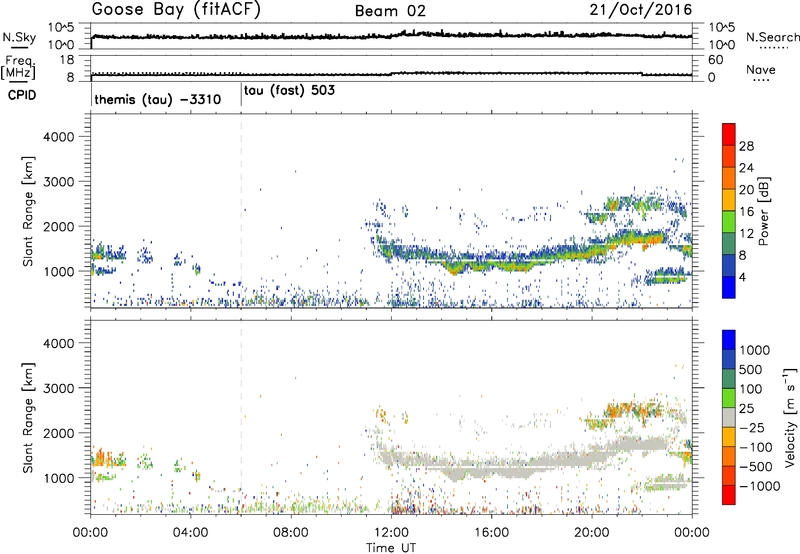Click the "Beam 02" label
800x554 pixels.
pos(390,11)
